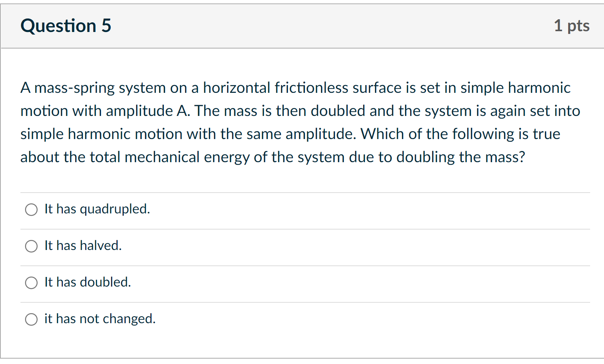Select the radio button for "It has halved."
604x364 pixels.
(x=31, y=246)
